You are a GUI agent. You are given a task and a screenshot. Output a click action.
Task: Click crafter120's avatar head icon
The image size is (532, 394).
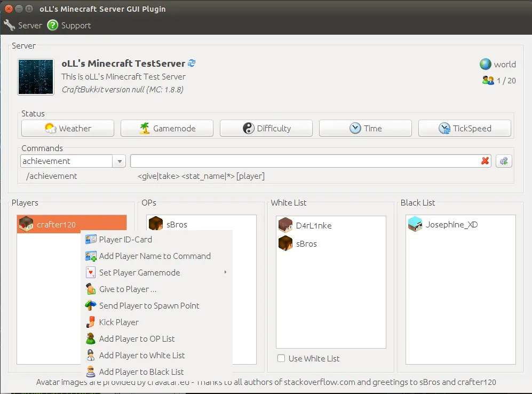pos(26,224)
